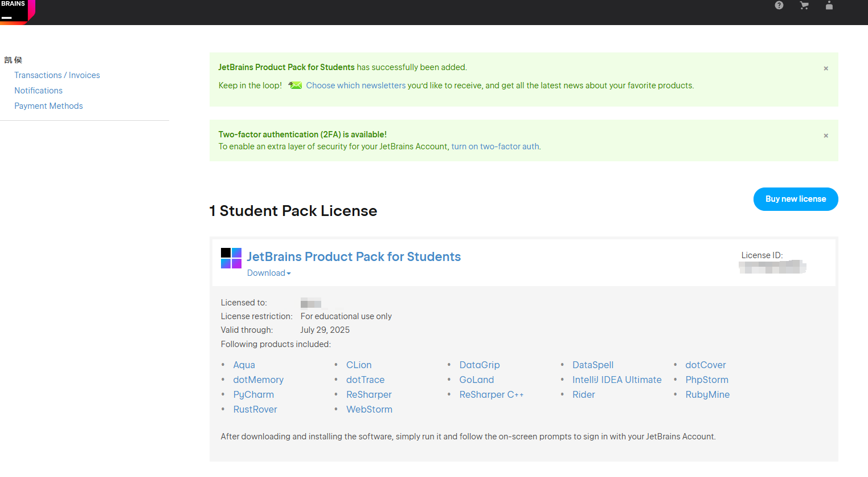Open the shopping cart icon

(804, 5)
